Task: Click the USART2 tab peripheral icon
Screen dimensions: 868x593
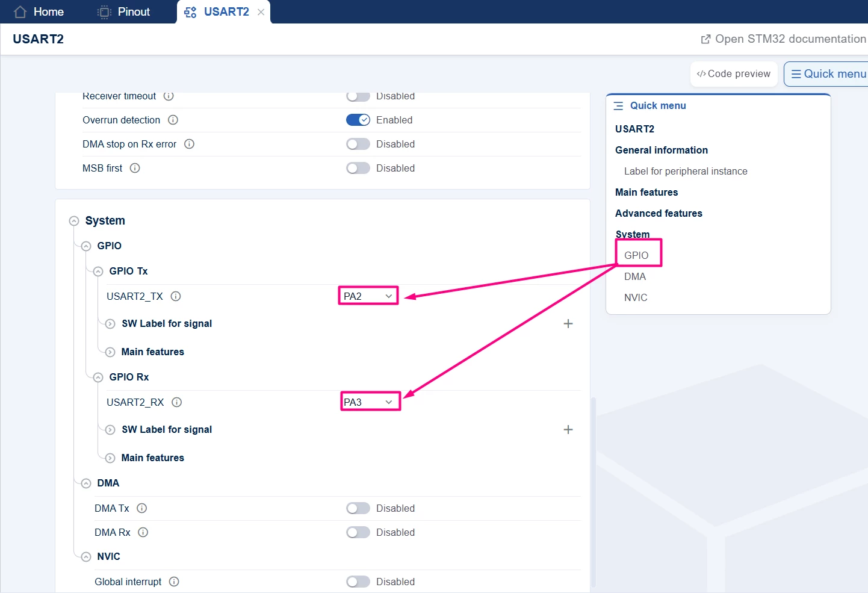Action: [x=190, y=12]
